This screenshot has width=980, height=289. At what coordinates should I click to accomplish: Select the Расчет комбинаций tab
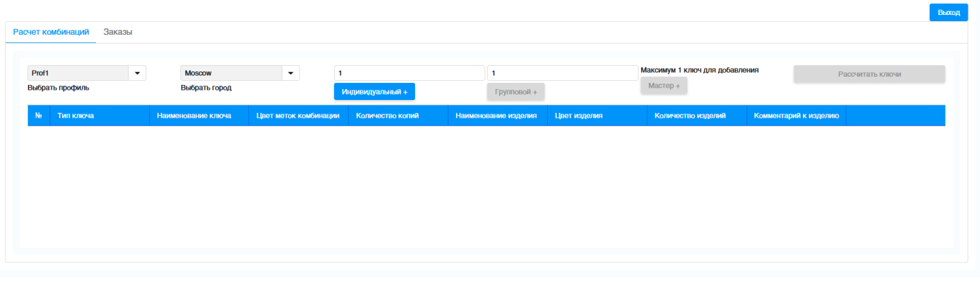pos(51,32)
